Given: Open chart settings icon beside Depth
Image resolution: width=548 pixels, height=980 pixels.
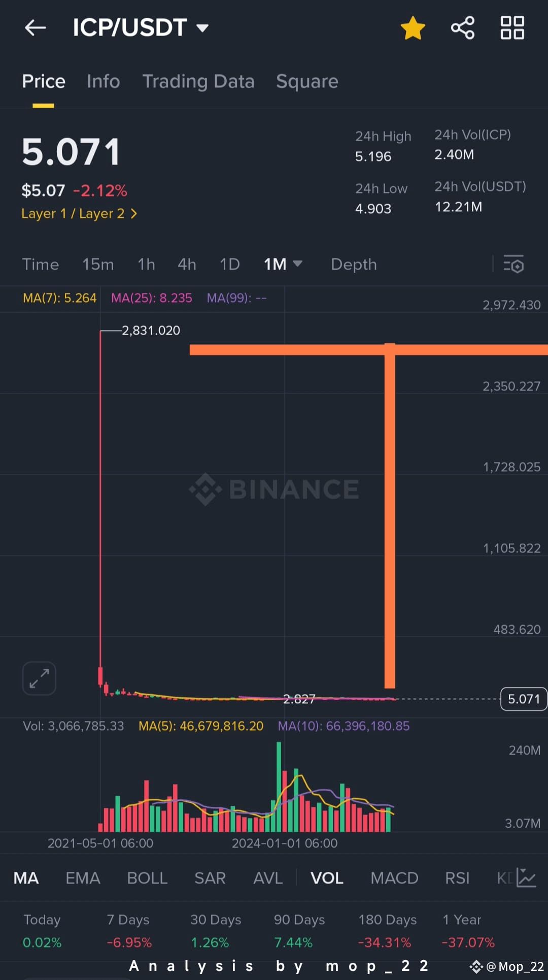Looking at the screenshot, I should coord(513,265).
